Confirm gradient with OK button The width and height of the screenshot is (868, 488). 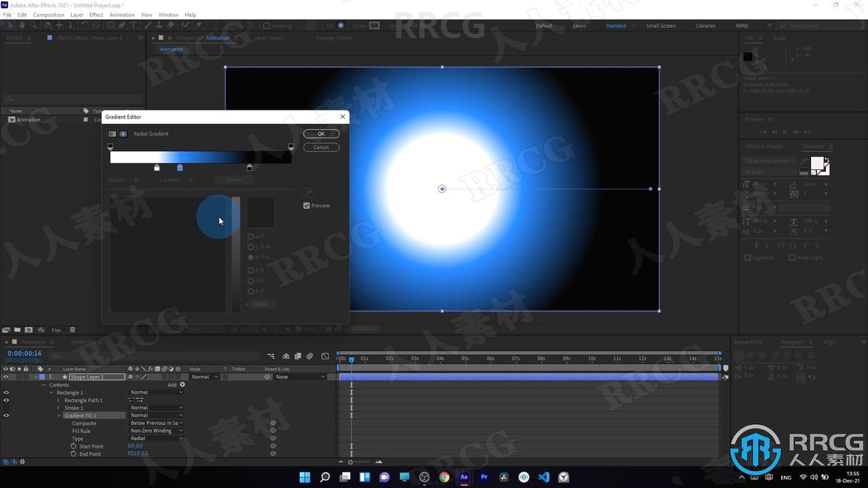[321, 134]
